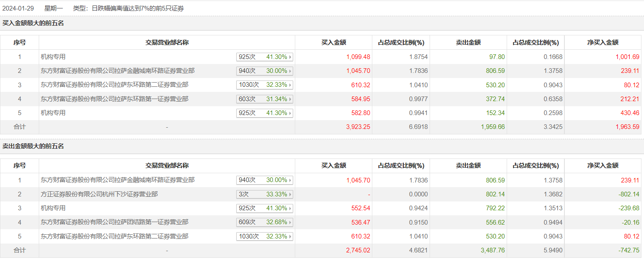The image size is (644, 260).
Task: Click 东方财富拉萨团结路第一证券营业部 name
Action: point(115,222)
